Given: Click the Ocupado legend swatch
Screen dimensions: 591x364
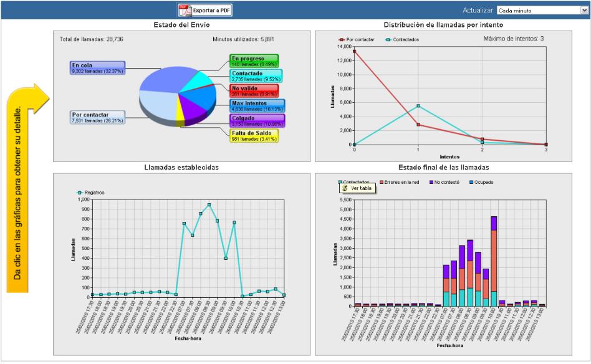Looking at the screenshot, I should click(x=471, y=183).
